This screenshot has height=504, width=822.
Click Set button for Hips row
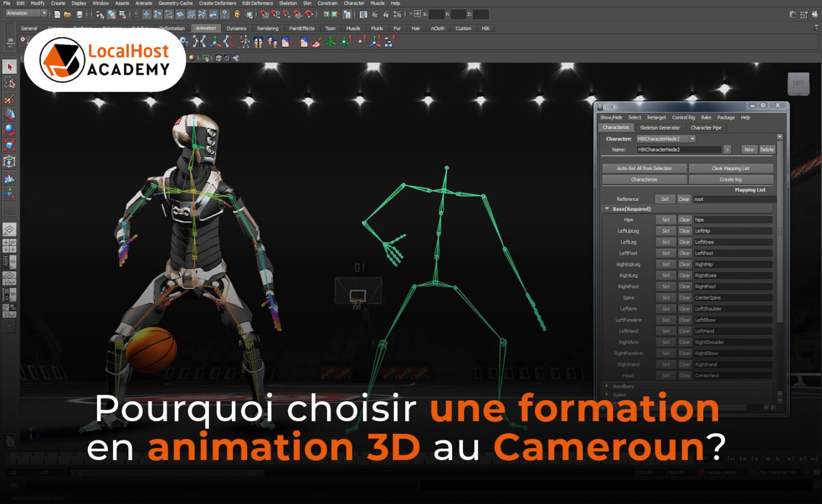tap(666, 220)
